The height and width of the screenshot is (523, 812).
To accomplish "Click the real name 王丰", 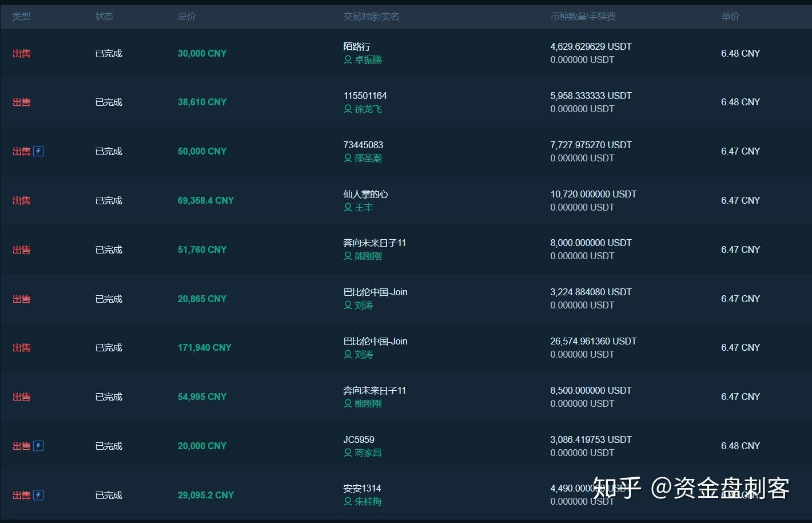I will click(364, 207).
